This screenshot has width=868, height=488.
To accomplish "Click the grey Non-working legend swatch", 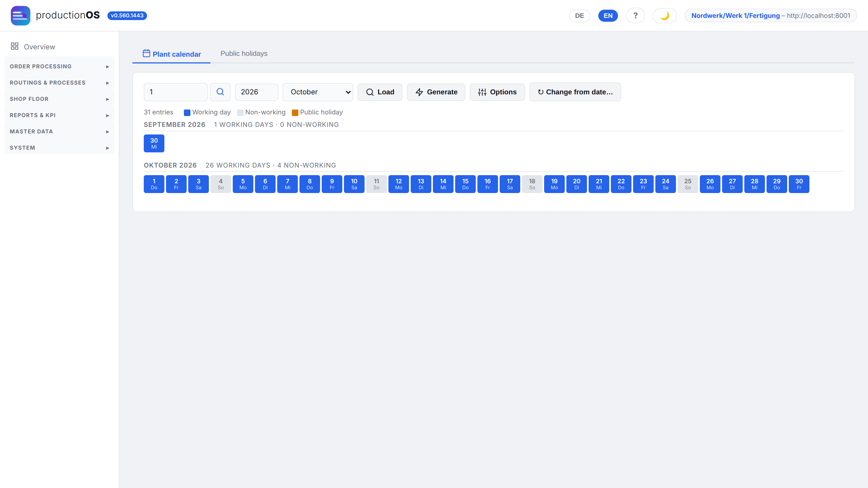I will pyautogui.click(x=240, y=113).
